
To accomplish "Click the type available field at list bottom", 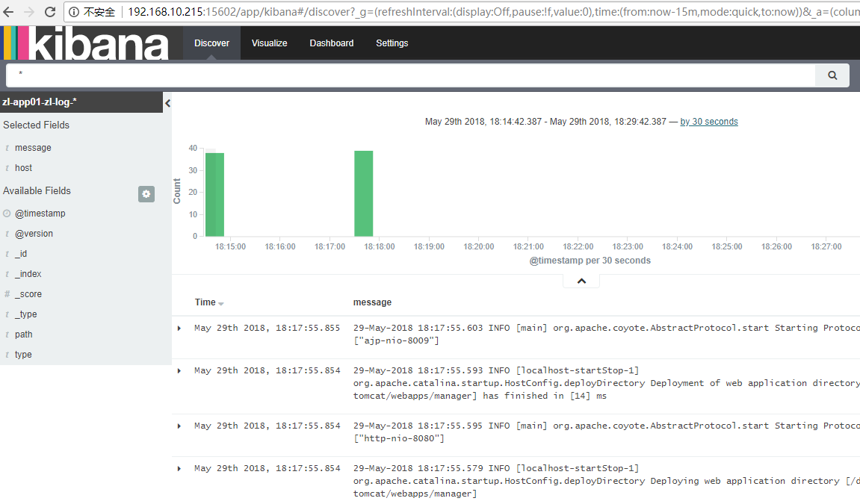I will (23, 355).
